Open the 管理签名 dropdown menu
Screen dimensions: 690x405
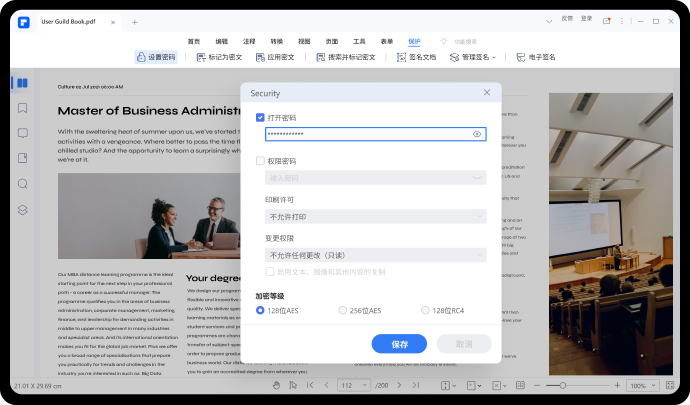(x=472, y=58)
